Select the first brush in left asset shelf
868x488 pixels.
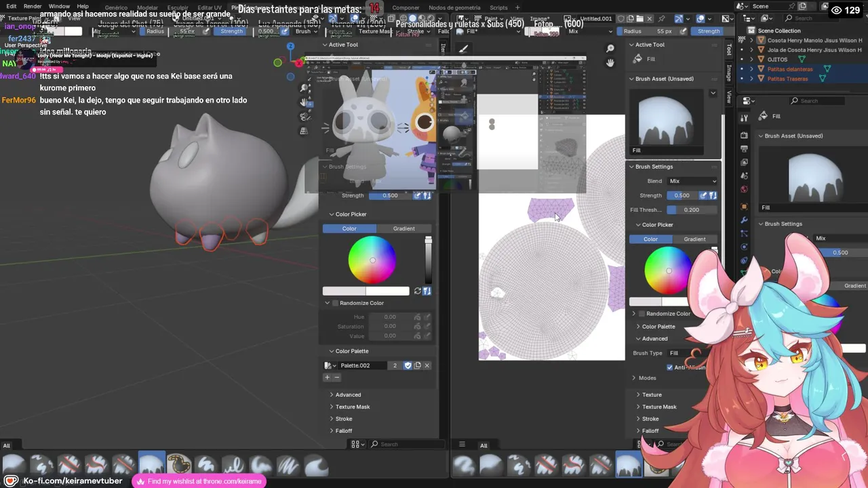coord(14,465)
